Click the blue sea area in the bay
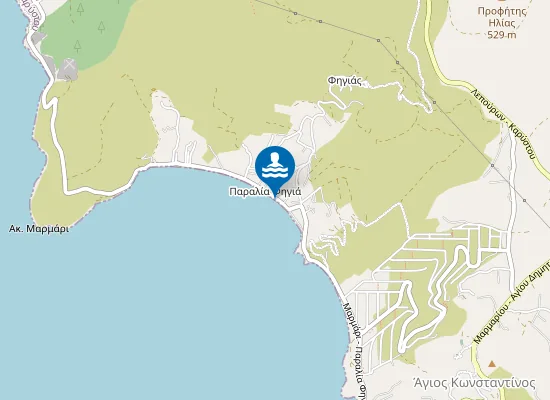Screen dimensions: 550x400 coord(175,281)
